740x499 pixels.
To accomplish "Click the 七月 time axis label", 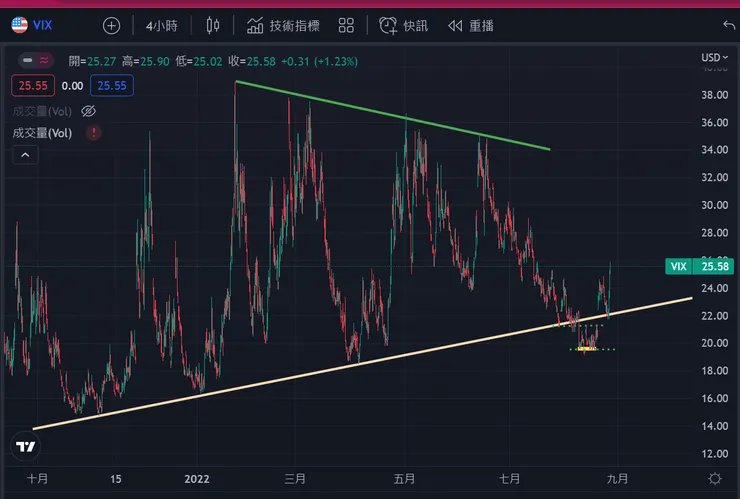I will pos(509,479).
